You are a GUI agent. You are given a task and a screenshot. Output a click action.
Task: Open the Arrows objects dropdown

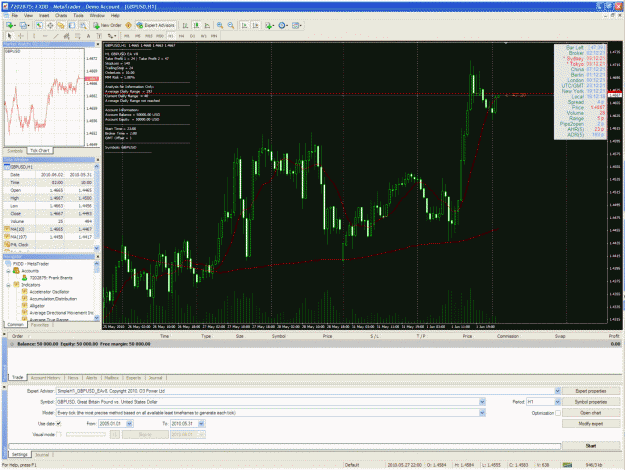coord(112,36)
